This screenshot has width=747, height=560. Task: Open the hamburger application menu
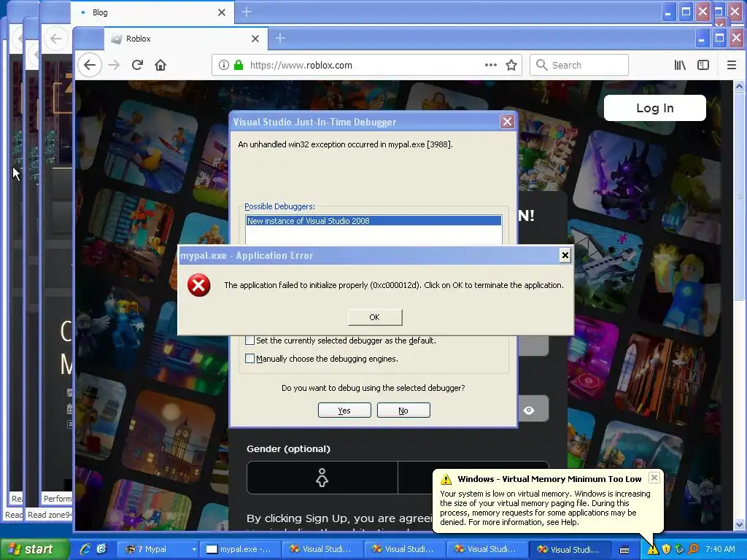[731, 65]
